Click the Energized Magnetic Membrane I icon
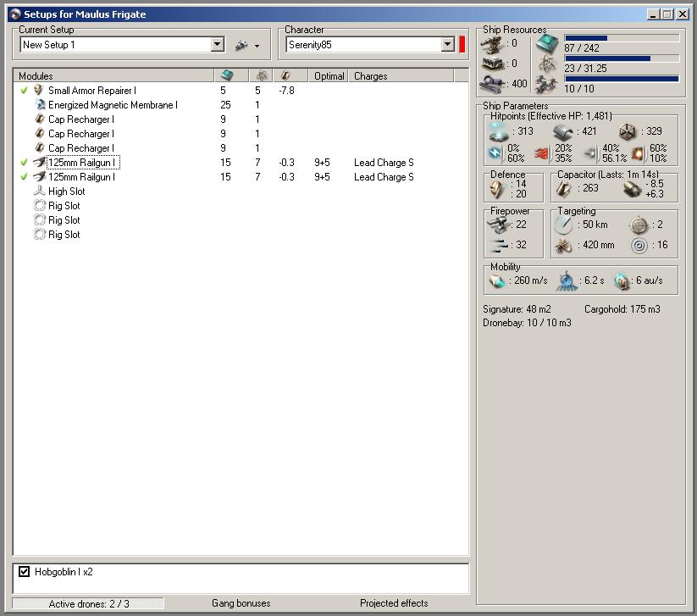Viewport: 697px width, 616px height. [x=40, y=105]
